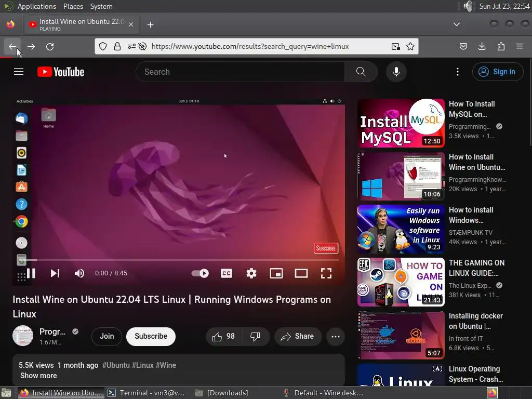The width and height of the screenshot is (532, 399).
Task: View site security padlock info
Action: [117, 46]
